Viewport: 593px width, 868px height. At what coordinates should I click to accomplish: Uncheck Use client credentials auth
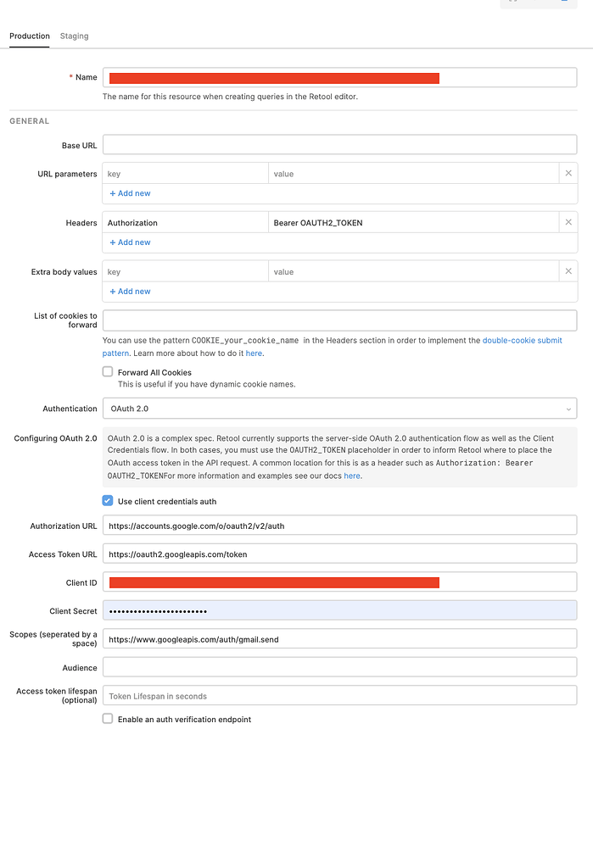(x=108, y=500)
